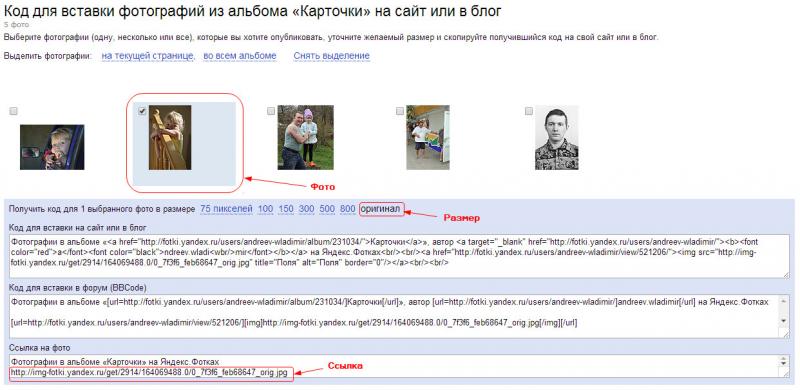The width and height of the screenshot is (800, 390).
Task: Uncheck the selected harp girl photo checkbox
Action: click(142, 111)
